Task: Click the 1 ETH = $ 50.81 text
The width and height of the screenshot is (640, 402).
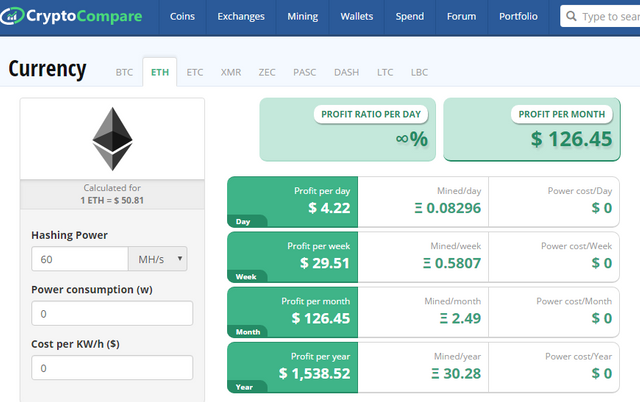Action: coord(112,200)
